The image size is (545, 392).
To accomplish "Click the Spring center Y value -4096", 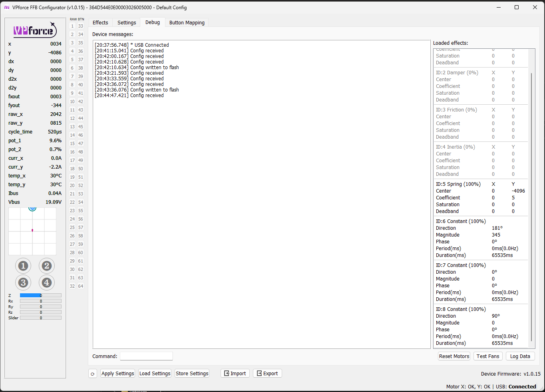I will point(519,191).
